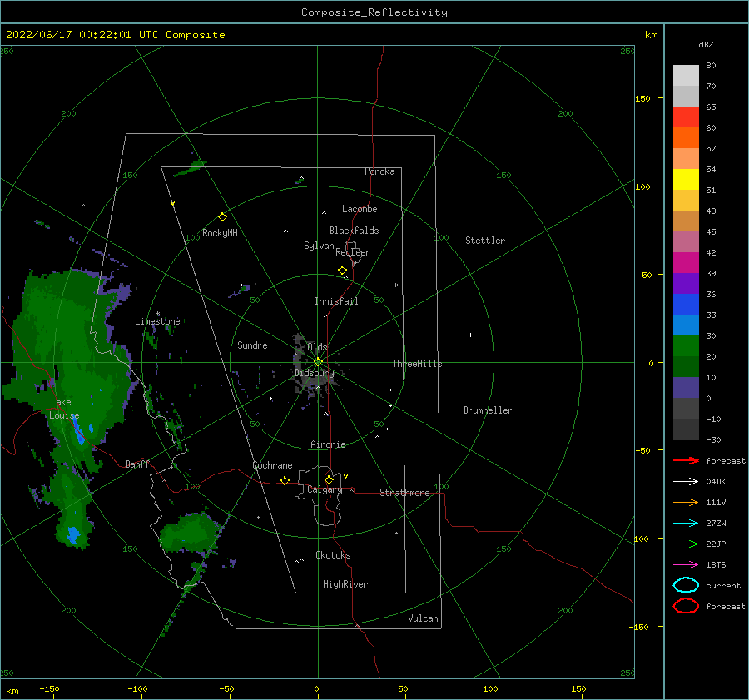Screen dimensions: 749x700
Task: Click the Innisfail label on the map
Action: point(336,301)
